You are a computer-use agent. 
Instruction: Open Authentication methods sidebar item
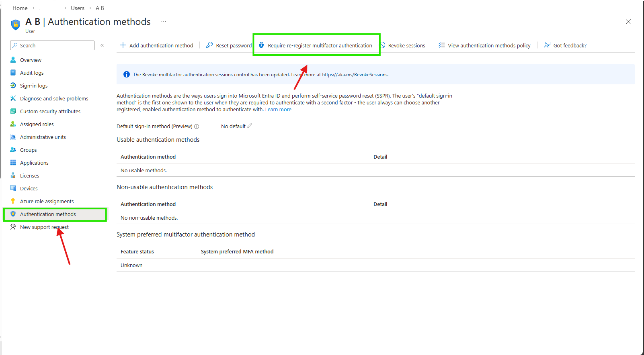55,214
